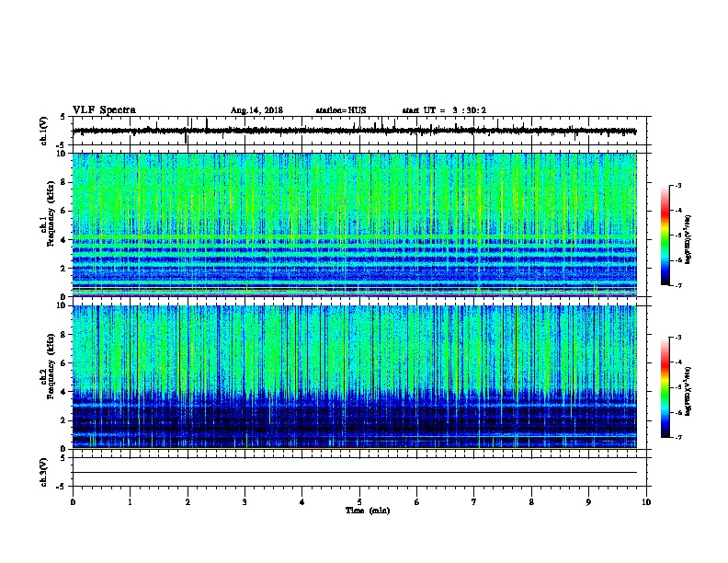
Task: Click inside the ch.1 spectrogram plot
Action: point(354,224)
